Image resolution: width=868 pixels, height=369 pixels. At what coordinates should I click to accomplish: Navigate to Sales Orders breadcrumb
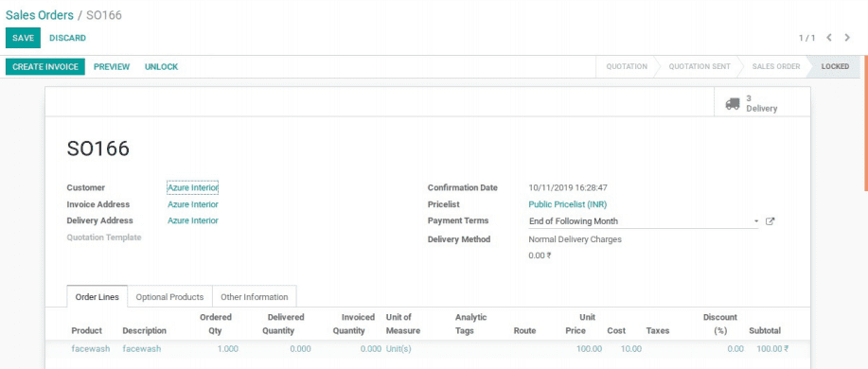click(40, 15)
